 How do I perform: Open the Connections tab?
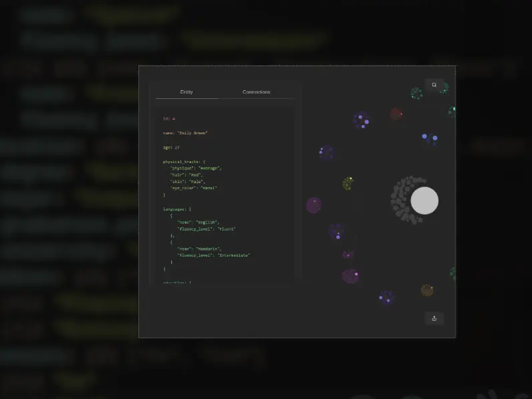coord(256,92)
